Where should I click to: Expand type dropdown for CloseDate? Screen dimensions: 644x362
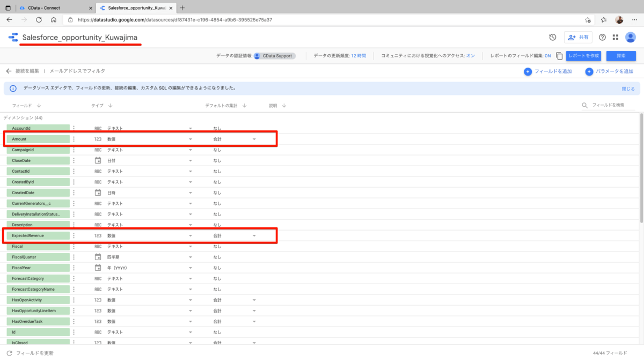tap(190, 161)
